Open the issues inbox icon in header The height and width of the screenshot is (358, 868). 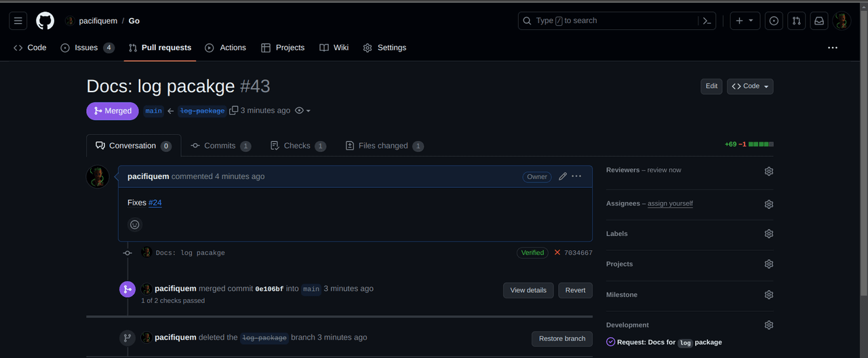[x=774, y=21]
